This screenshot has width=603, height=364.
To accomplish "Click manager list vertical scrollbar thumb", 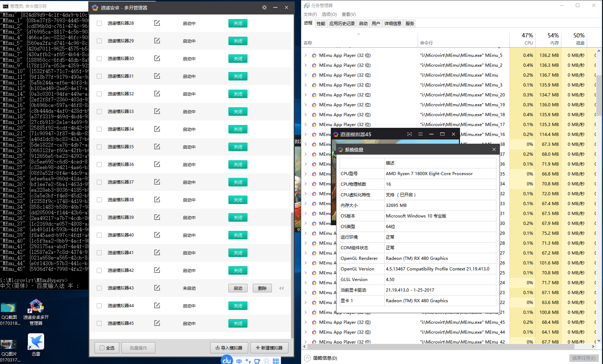I will click(292, 275).
